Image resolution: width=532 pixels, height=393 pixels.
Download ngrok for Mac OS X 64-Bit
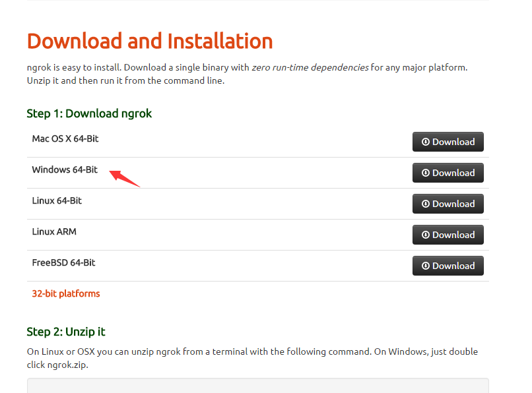tap(448, 142)
